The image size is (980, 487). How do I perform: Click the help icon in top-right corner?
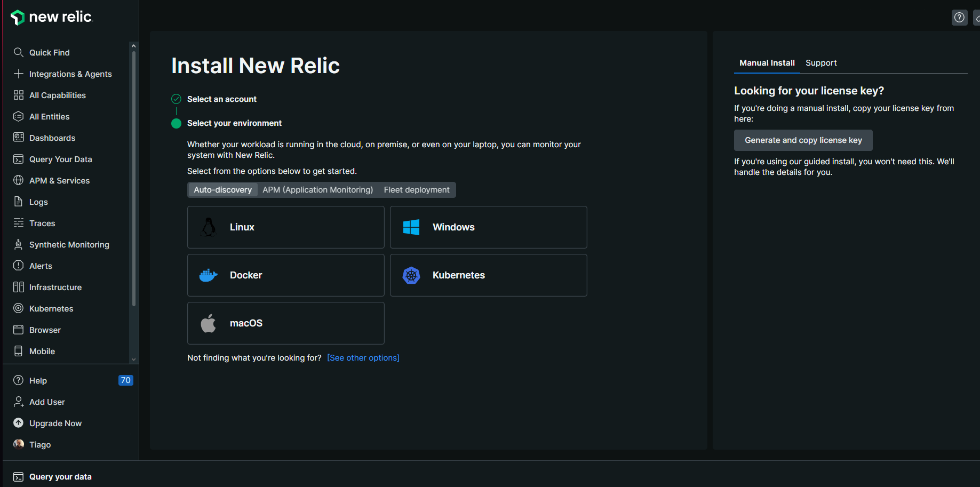pyautogui.click(x=960, y=18)
